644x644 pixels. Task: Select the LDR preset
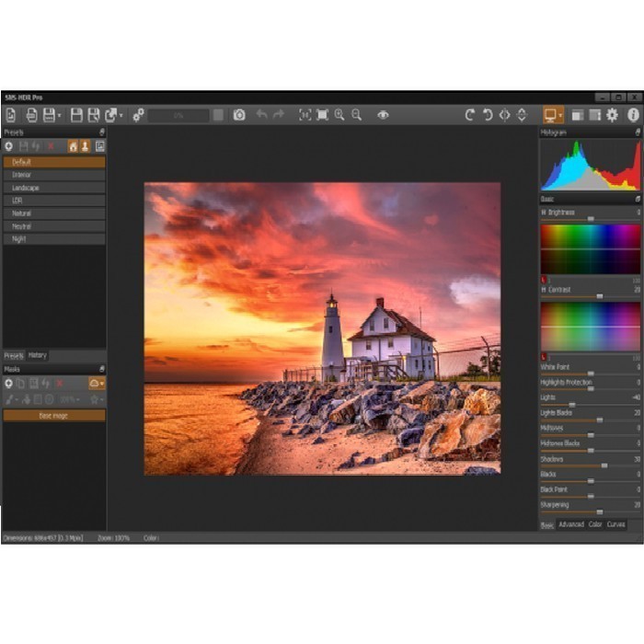pyautogui.click(x=54, y=201)
